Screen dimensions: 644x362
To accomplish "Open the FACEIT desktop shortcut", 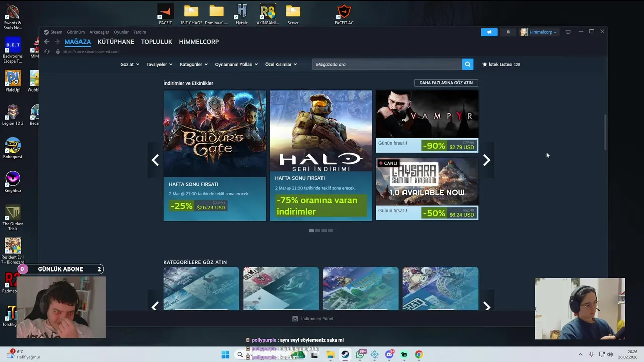I will point(166,14).
